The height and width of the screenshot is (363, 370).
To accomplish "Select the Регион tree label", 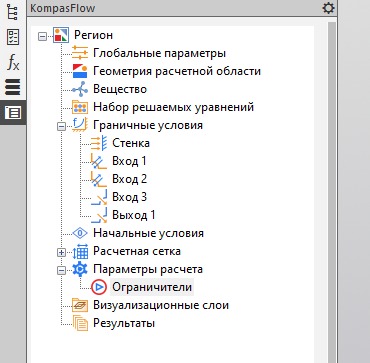I will click(x=93, y=35).
